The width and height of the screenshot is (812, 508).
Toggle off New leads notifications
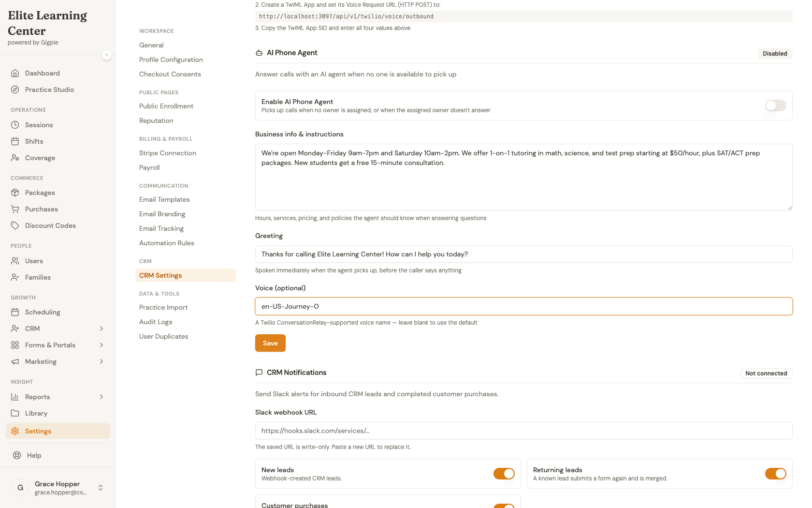click(x=504, y=474)
